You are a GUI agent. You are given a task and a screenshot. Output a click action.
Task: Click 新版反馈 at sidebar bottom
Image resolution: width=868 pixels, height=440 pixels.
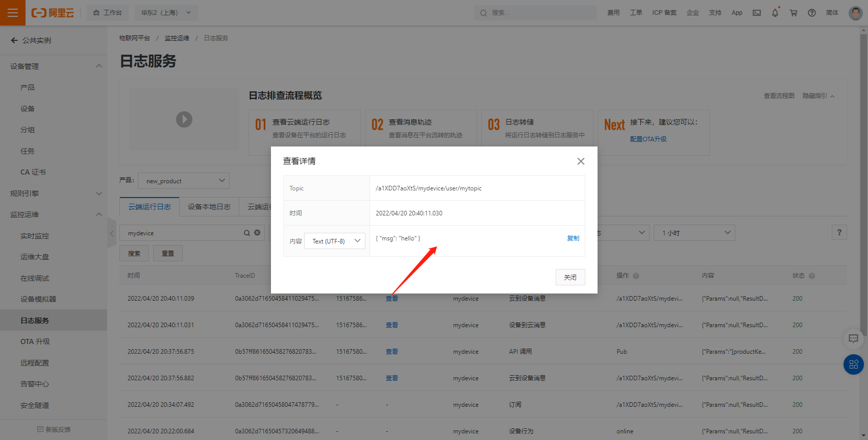[54, 430]
